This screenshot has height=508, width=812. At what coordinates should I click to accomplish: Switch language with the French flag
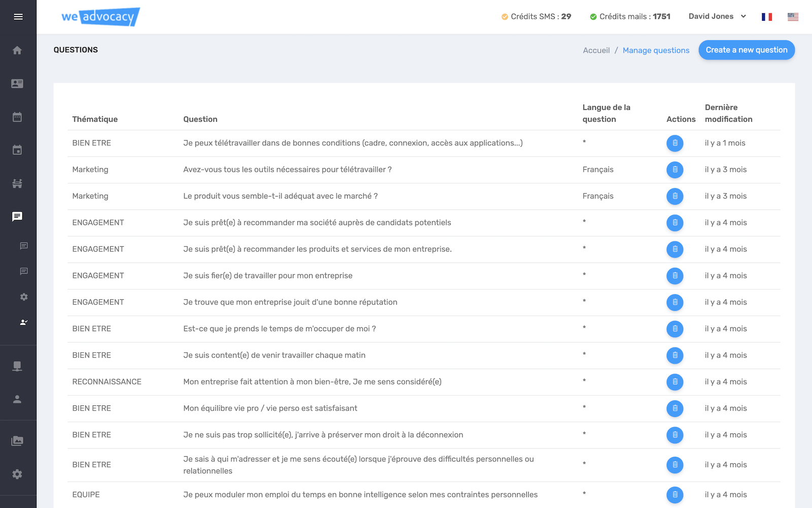click(767, 17)
